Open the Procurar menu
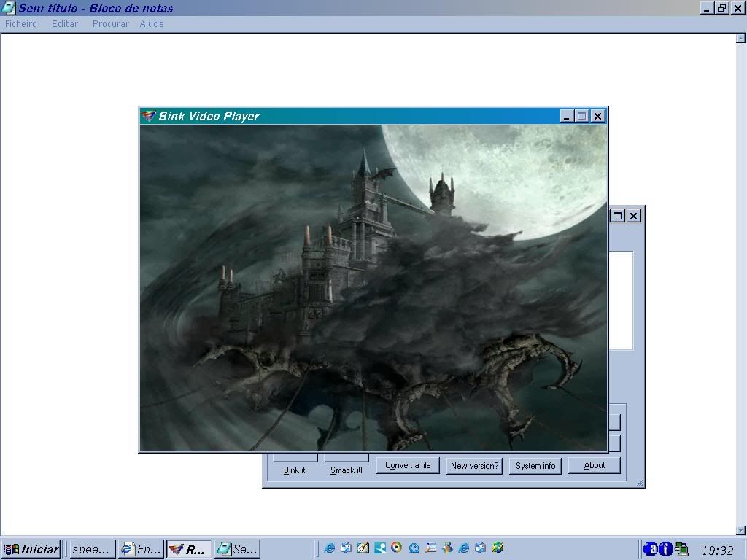Image resolution: width=747 pixels, height=560 pixels. pyautogui.click(x=111, y=24)
